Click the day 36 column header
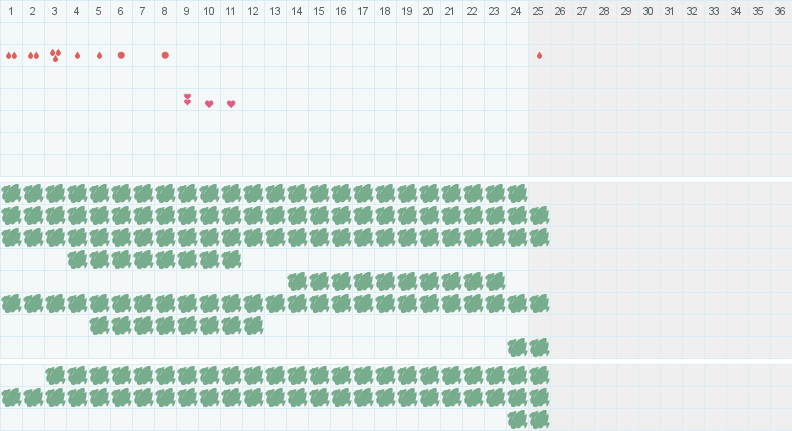The width and height of the screenshot is (792, 431). click(780, 11)
